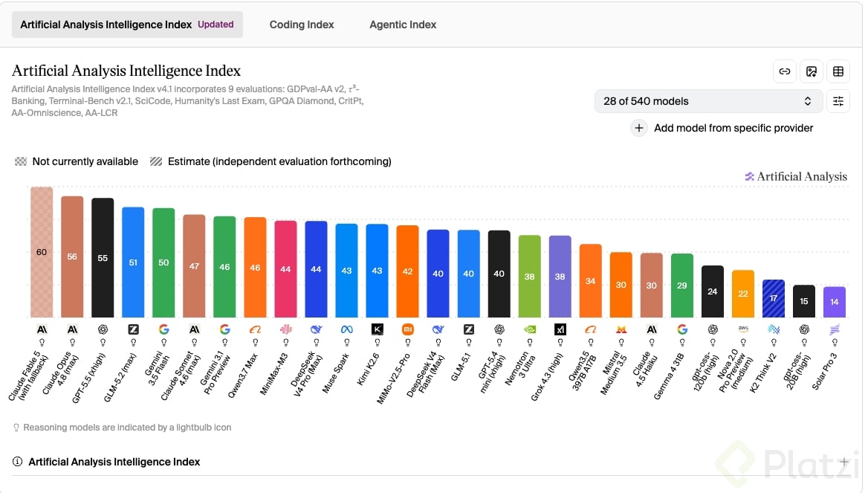
Task: Click the info icon beside Artificial Analysis Intelligence Index
Action: pyautogui.click(x=17, y=462)
